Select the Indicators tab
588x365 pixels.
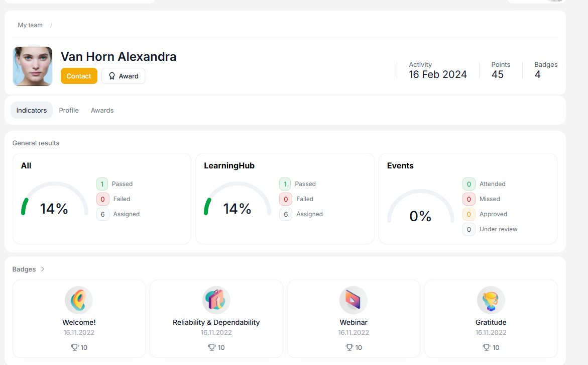coord(32,110)
